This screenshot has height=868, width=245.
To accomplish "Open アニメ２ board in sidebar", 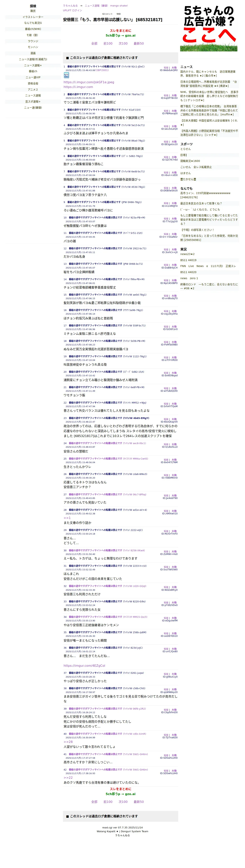I will (x=33, y=90).
